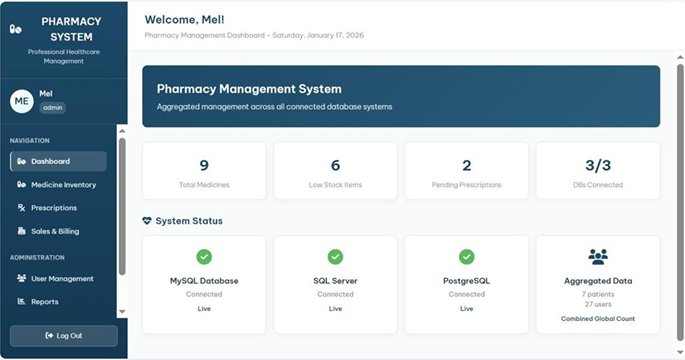Click the Reports chart icon

pos(21,301)
